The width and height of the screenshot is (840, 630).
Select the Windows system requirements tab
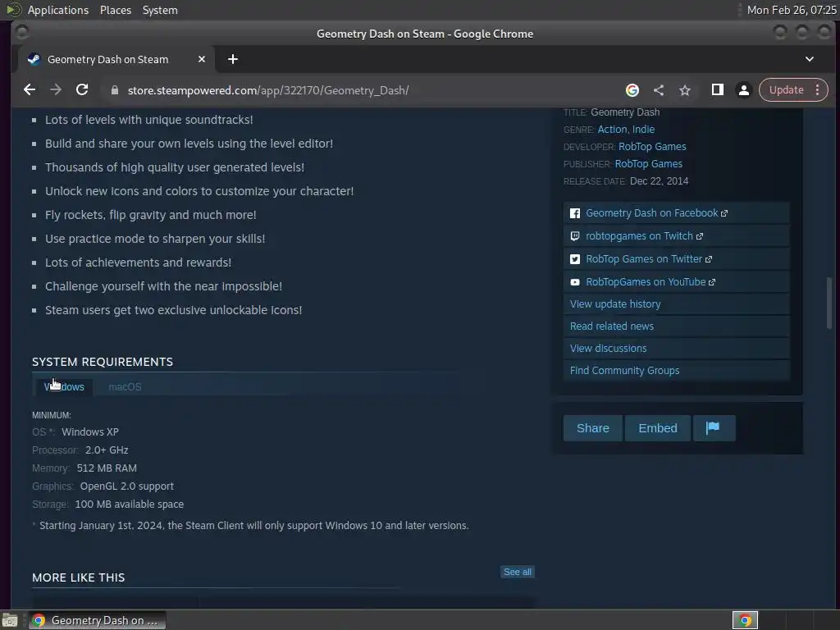(64, 387)
